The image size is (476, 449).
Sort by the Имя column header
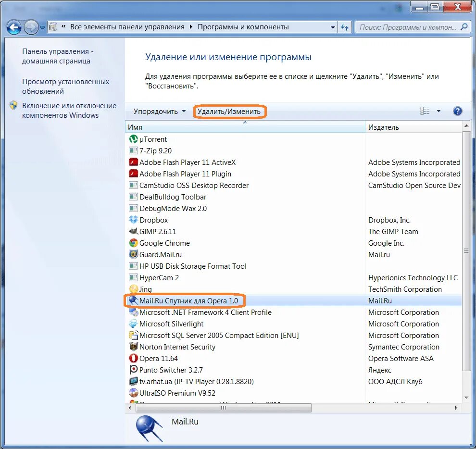[245, 127]
